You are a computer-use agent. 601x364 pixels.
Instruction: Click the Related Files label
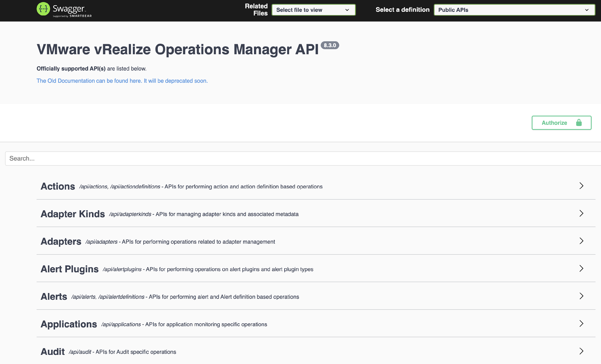click(256, 10)
